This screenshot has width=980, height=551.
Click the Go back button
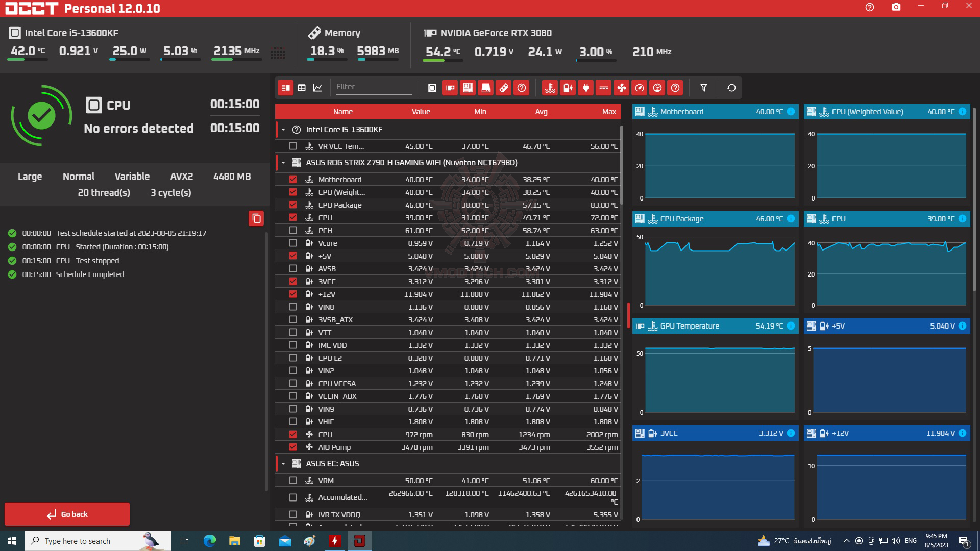(x=67, y=514)
